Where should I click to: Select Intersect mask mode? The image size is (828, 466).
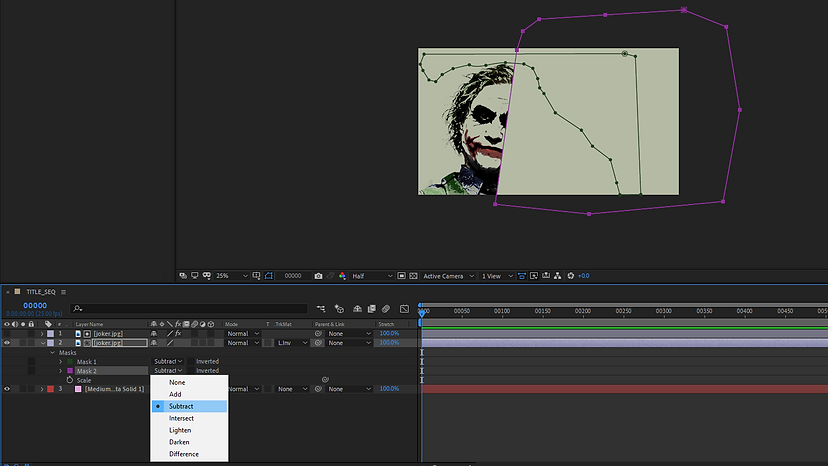189,418
